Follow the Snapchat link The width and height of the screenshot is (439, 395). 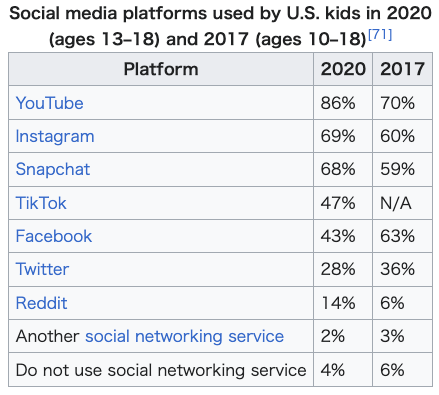tap(53, 170)
